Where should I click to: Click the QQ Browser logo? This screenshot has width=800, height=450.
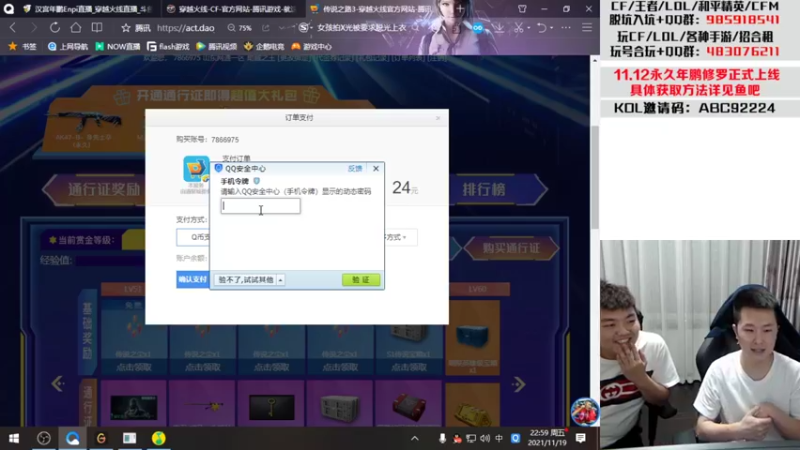(9, 9)
